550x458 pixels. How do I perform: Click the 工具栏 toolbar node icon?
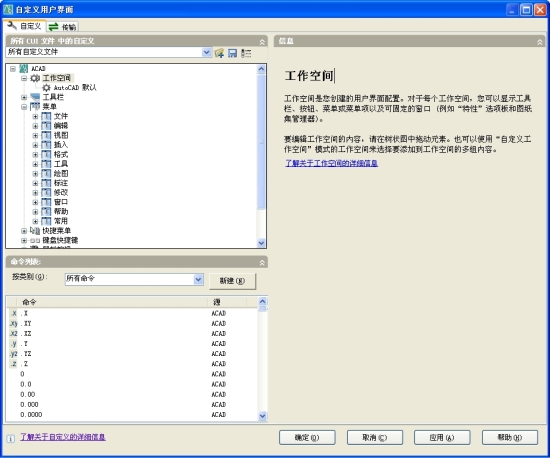pos(35,97)
